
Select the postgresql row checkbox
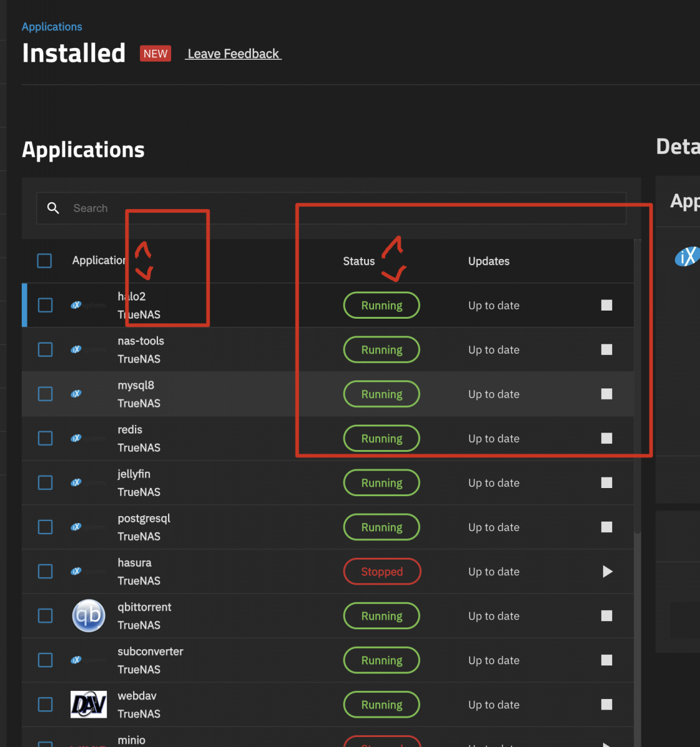pos(45,527)
